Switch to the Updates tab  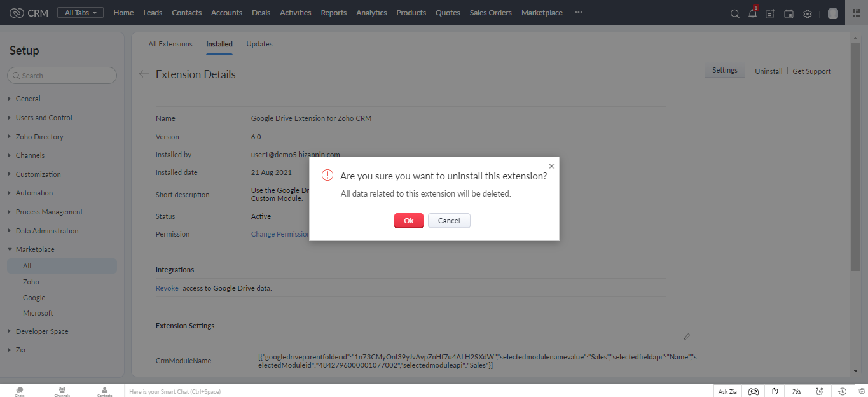coord(259,44)
